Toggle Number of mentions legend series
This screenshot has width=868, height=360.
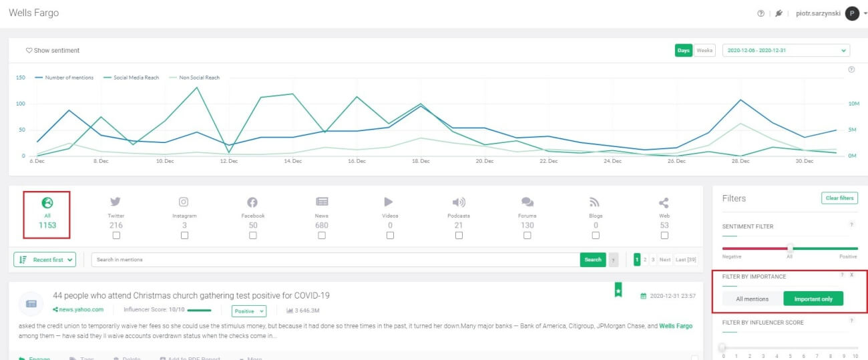[64, 77]
